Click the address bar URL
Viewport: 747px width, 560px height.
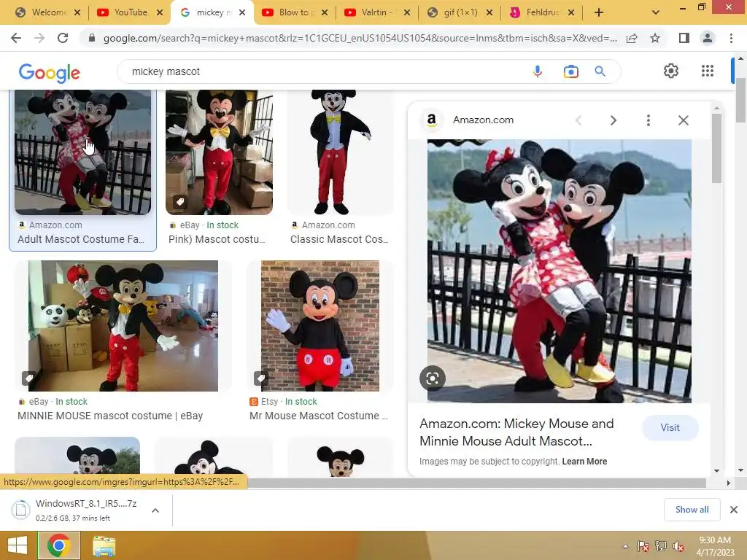[x=360, y=38]
